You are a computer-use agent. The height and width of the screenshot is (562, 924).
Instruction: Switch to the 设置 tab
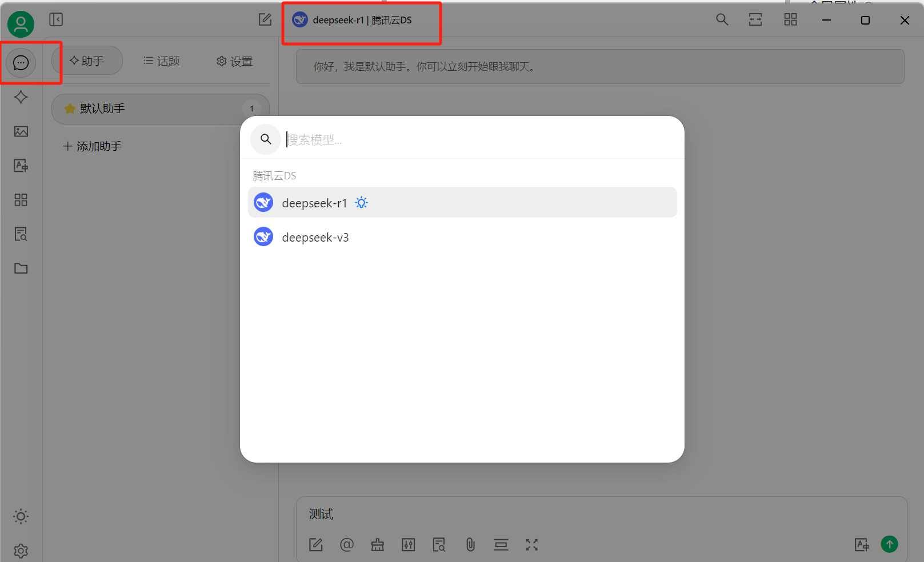point(234,61)
